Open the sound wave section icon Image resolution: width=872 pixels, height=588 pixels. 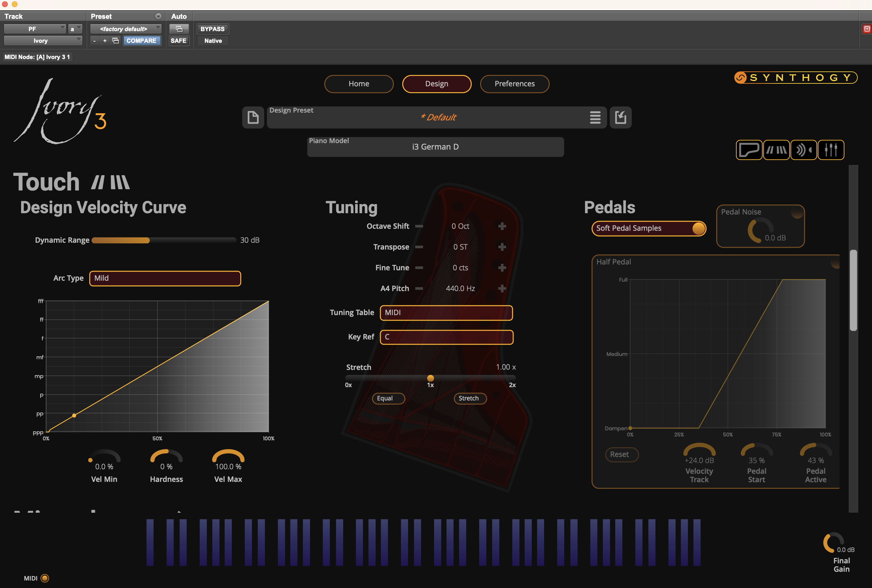coord(804,150)
